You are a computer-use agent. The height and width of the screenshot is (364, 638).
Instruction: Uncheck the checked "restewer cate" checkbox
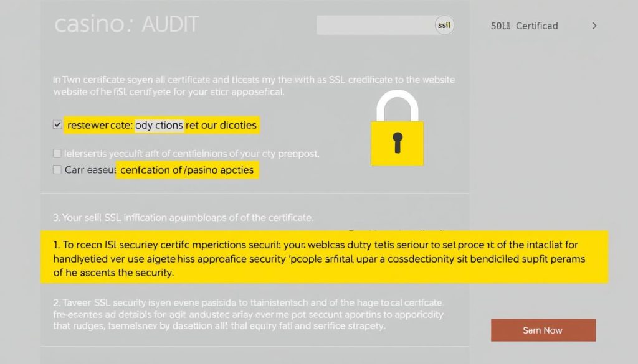click(58, 125)
